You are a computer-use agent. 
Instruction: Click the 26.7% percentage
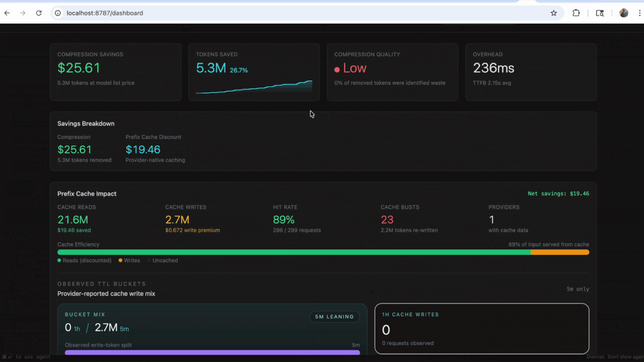(x=239, y=70)
